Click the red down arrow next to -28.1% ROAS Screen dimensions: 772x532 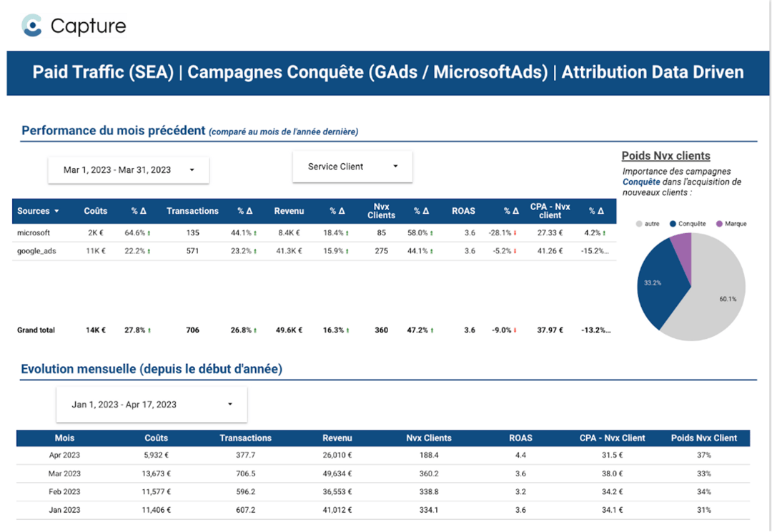(515, 232)
